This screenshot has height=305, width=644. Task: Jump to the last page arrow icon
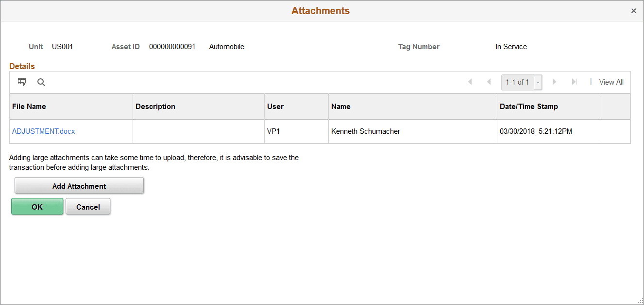575,82
